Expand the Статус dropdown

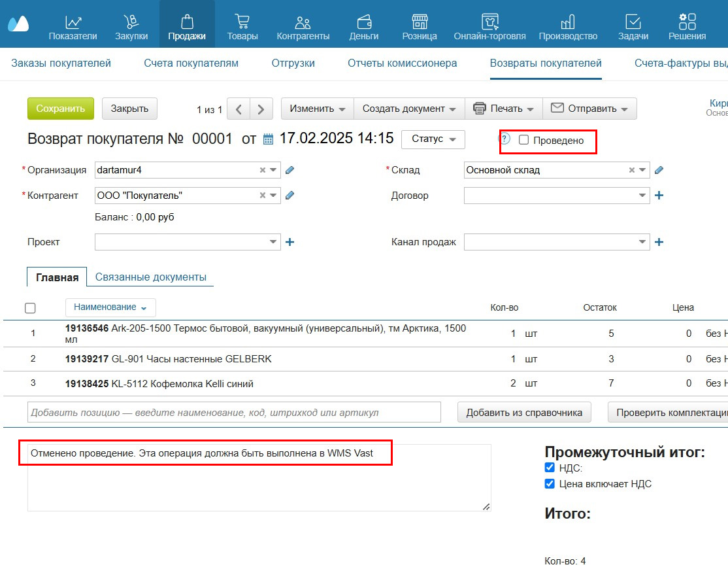433,139
